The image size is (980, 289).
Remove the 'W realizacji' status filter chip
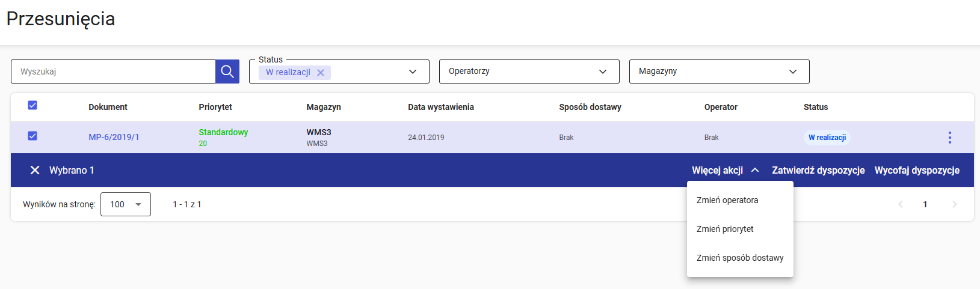point(321,73)
